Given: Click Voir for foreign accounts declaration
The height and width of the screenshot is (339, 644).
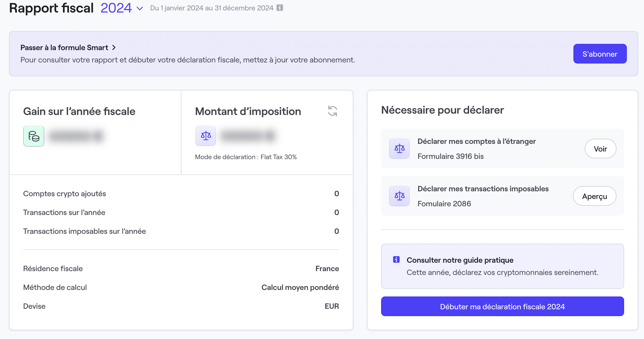Looking at the screenshot, I should coord(600,149).
